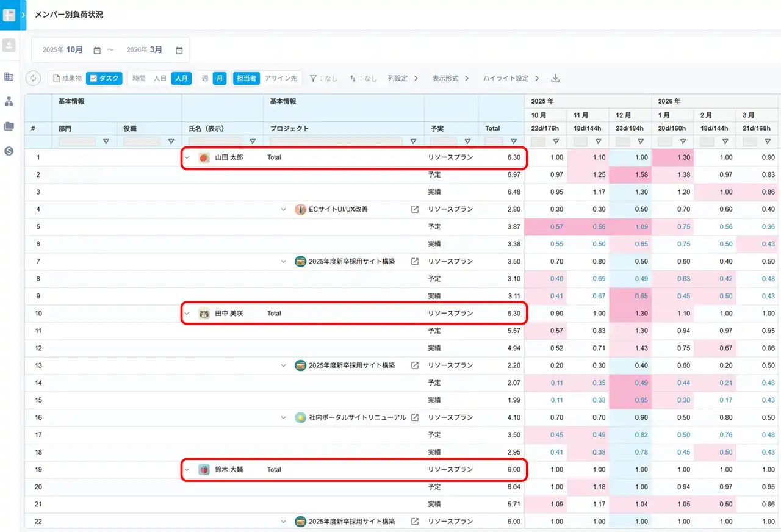Collapse the 山田 太郎 row
Screen dimensions: 781x532
[x=187, y=157]
